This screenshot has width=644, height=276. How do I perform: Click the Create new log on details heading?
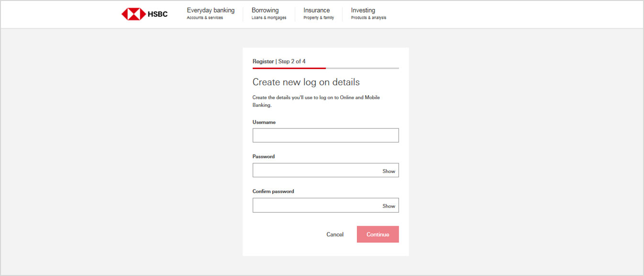point(306,82)
